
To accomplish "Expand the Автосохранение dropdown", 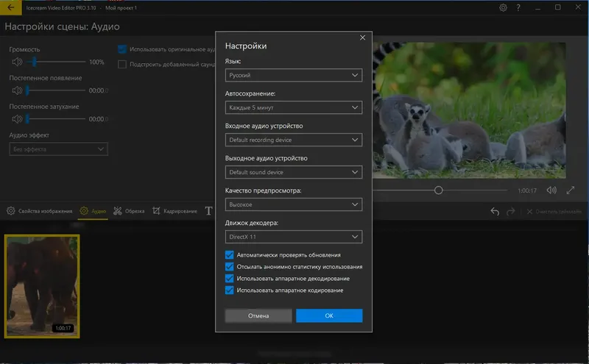I will pyautogui.click(x=293, y=107).
